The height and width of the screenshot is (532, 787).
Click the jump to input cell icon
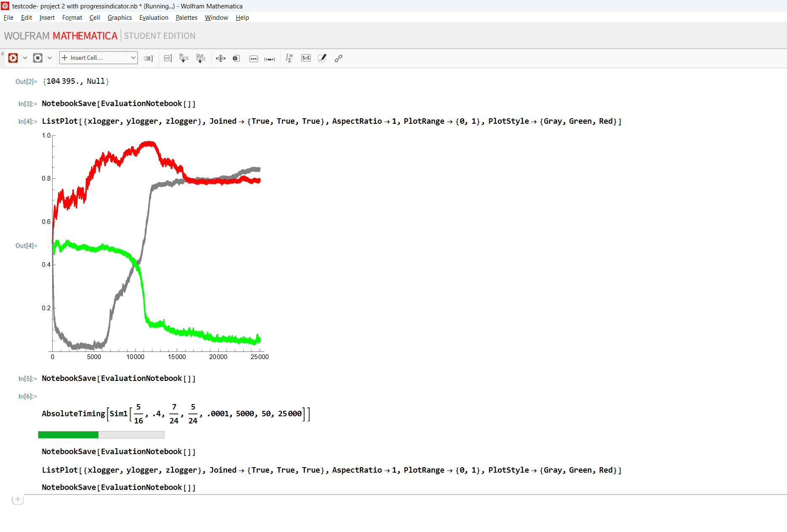pyautogui.click(x=183, y=58)
